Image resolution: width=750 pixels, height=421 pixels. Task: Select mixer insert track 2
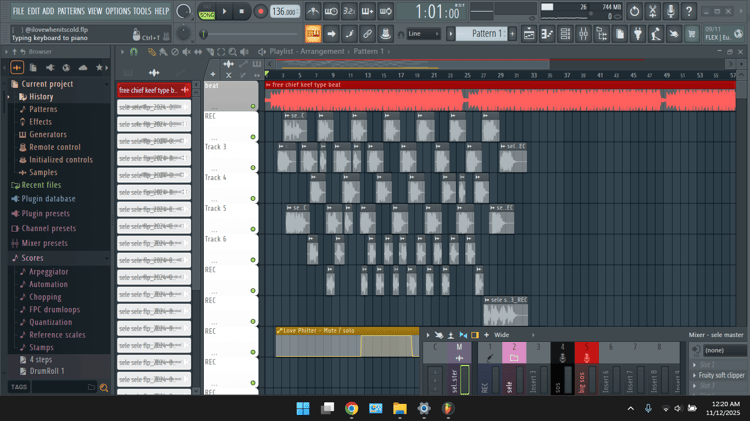[514, 368]
